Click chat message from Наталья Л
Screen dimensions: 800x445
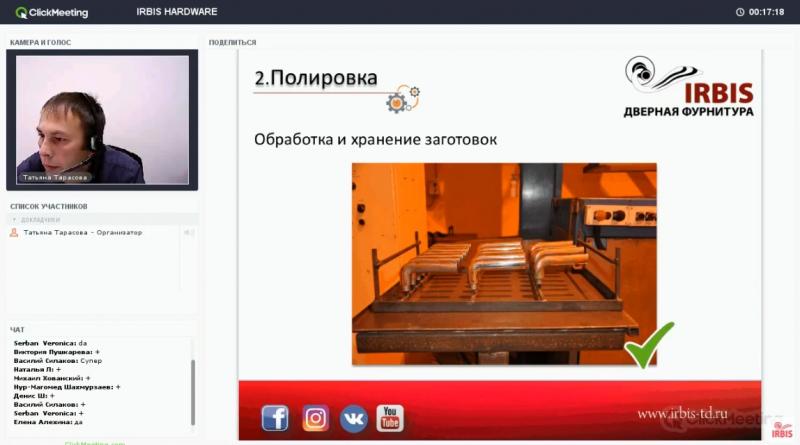[x=37, y=369]
